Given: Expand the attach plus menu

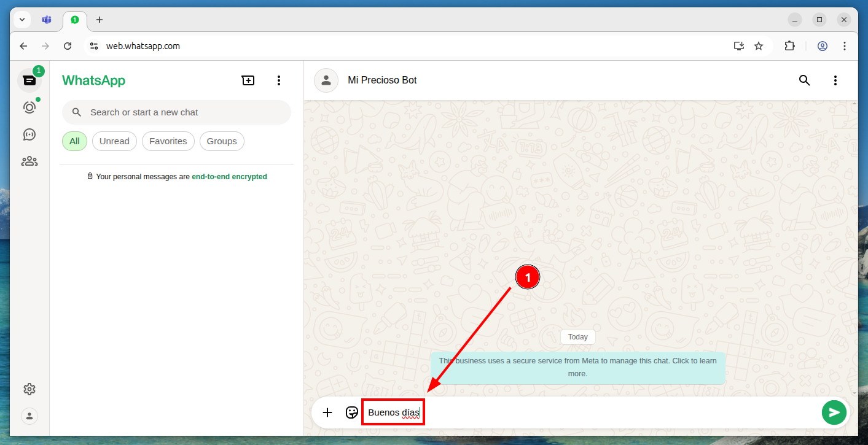Looking at the screenshot, I should [x=327, y=412].
